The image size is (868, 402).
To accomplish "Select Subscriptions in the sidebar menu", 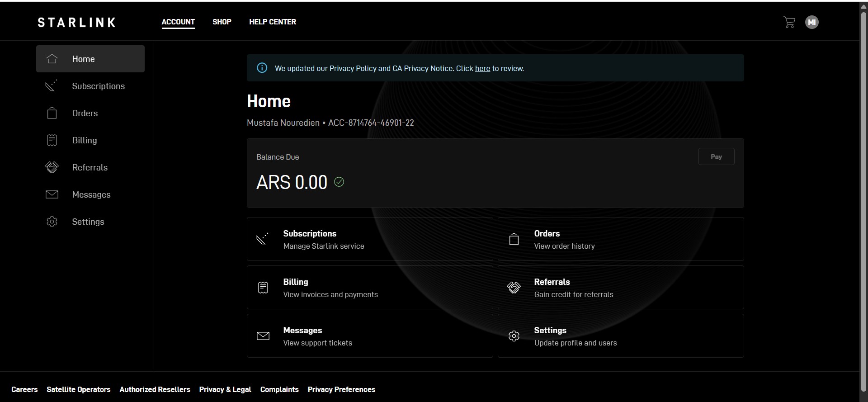I will pyautogui.click(x=90, y=86).
